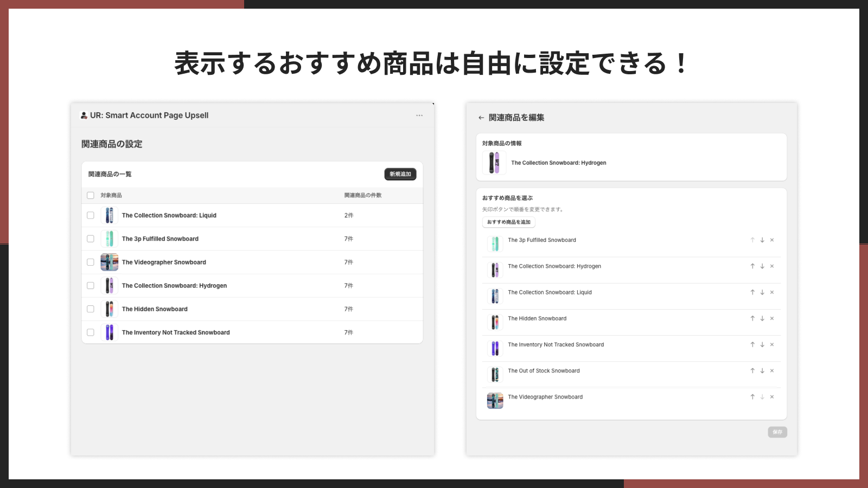Remove The Videographer Snowboard from recommendations
Viewport: 868px width, 488px height.
click(x=772, y=397)
